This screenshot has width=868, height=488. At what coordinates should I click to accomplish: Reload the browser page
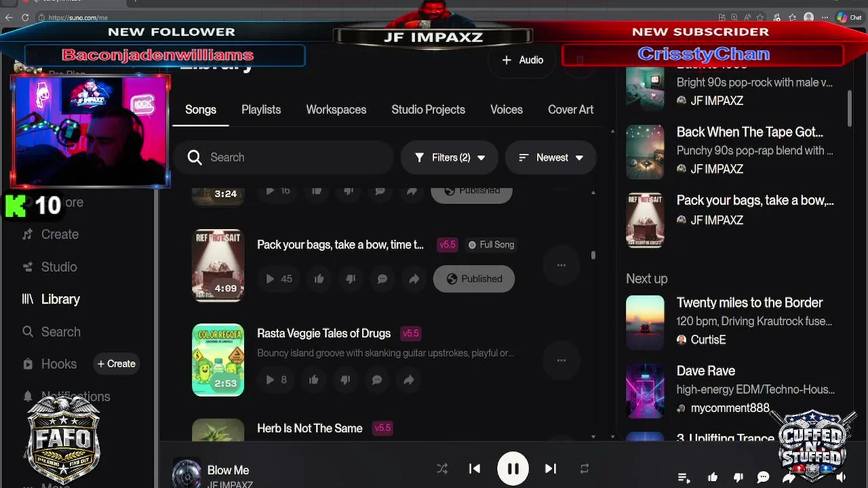26,18
